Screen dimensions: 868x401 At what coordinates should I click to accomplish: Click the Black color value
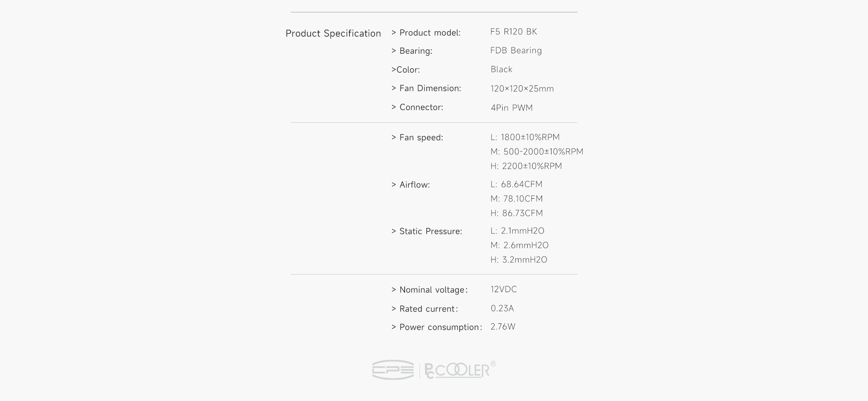pos(501,70)
